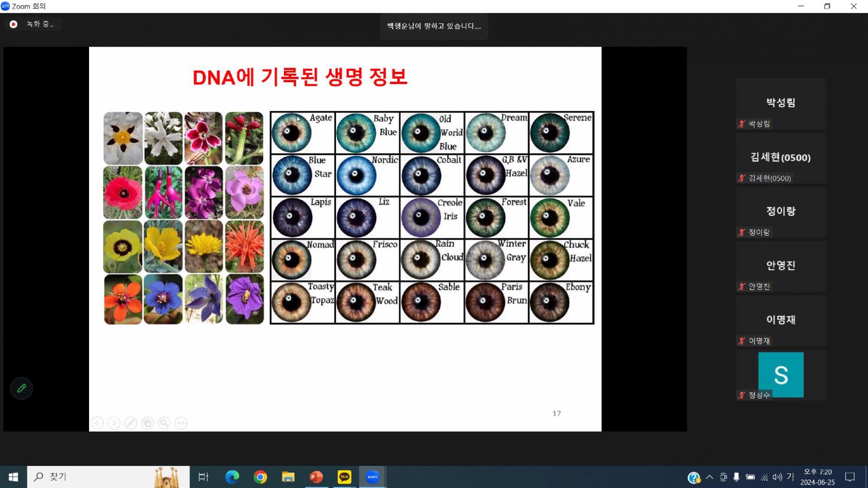Click the 녹화 중 recording label
The width and height of the screenshot is (868, 488).
(x=40, y=24)
